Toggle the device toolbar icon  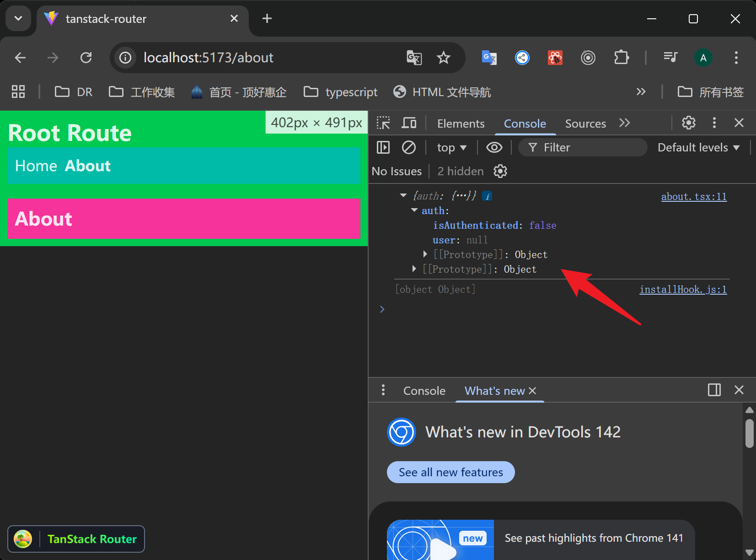coord(409,123)
